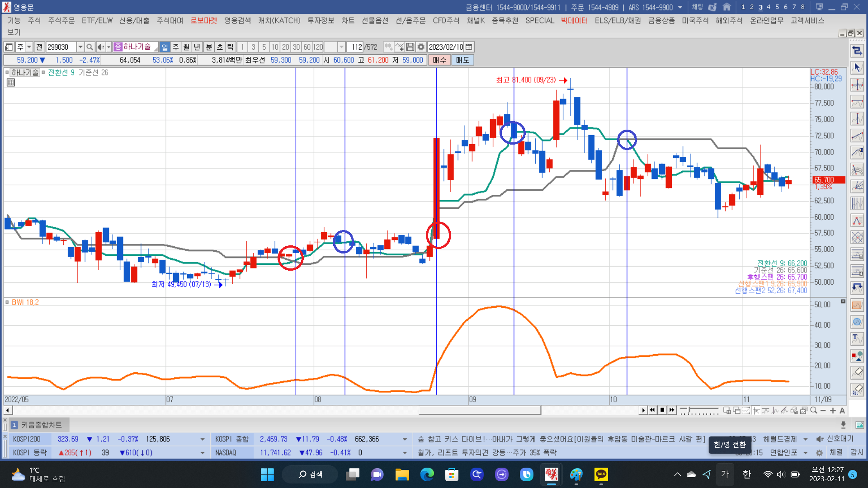Expand the stock code 299030 dropdown

click(80, 47)
